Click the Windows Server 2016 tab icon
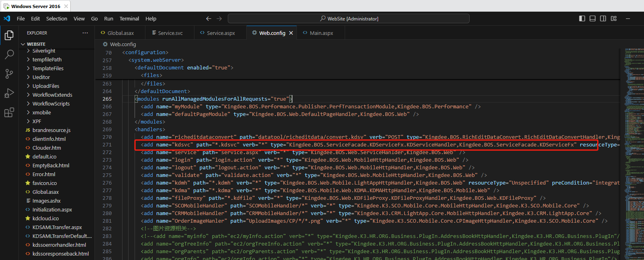This screenshot has height=260, width=644. pos(6,6)
